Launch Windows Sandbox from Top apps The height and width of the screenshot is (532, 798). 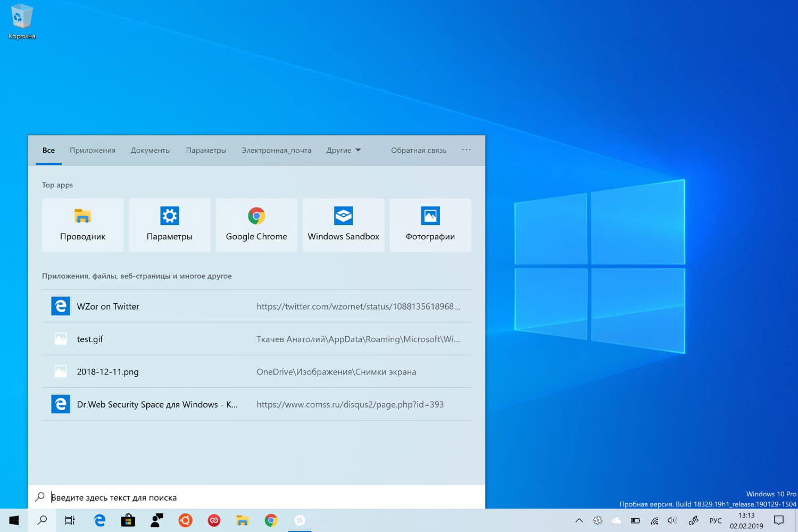pos(343,225)
